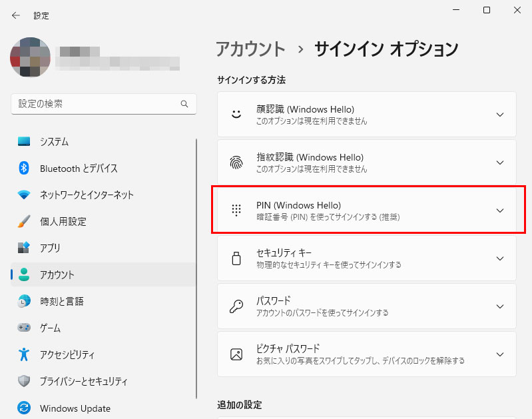This screenshot has width=532, height=419.
Task: Select the paintbrush personalization icon
Action: (x=24, y=221)
